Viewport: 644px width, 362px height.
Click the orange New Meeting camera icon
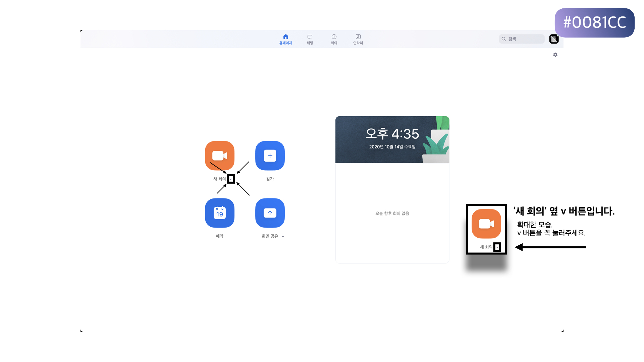pos(220,156)
